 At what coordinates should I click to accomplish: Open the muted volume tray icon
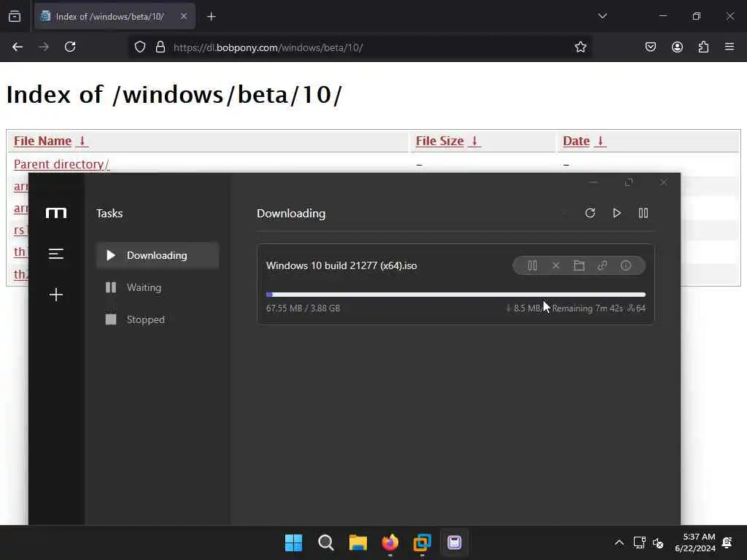click(x=659, y=542)
